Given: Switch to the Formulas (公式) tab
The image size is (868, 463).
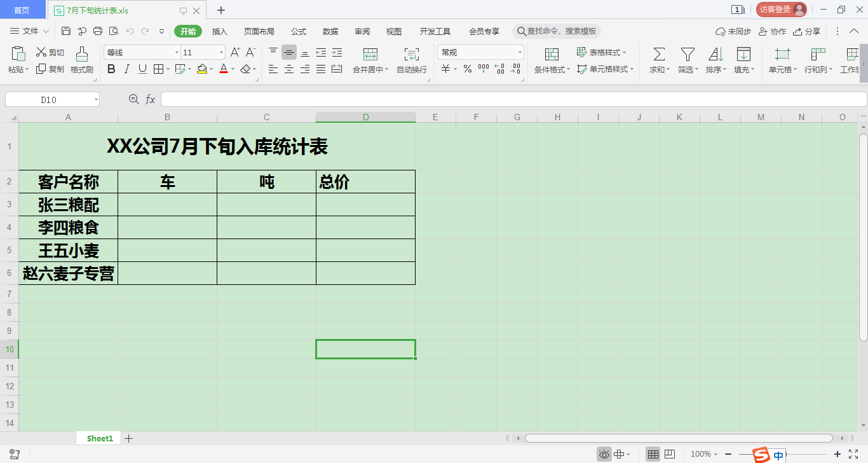Looking at the screenshot, I should click(299, 31).
